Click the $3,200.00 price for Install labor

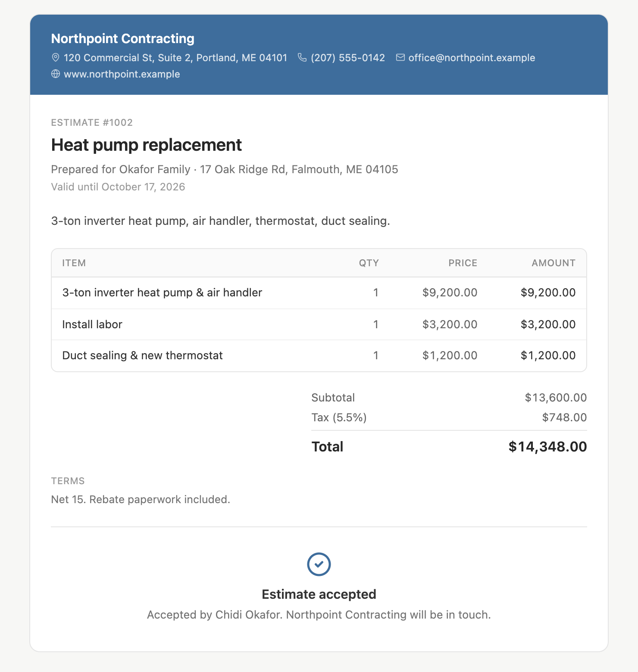point(450,324)
